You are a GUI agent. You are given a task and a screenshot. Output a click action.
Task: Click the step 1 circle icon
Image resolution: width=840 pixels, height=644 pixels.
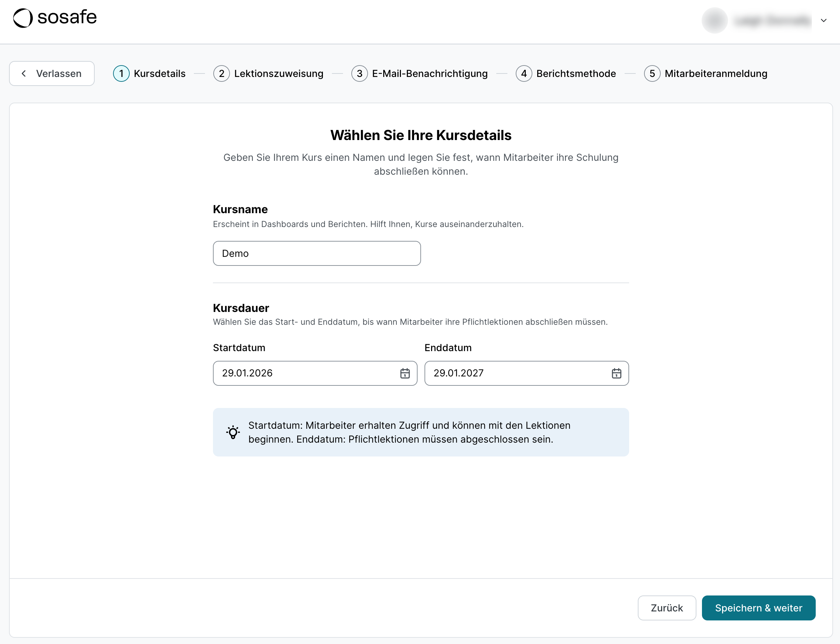(121, 73)
